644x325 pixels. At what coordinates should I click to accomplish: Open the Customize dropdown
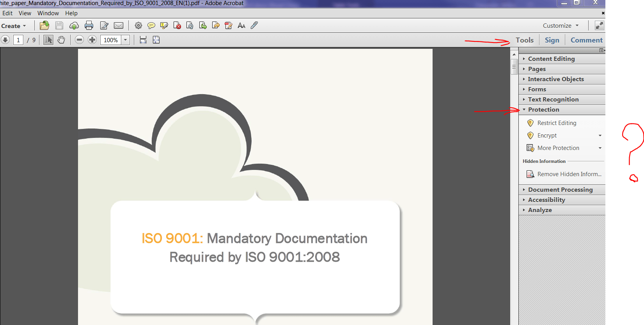[561, 26]
